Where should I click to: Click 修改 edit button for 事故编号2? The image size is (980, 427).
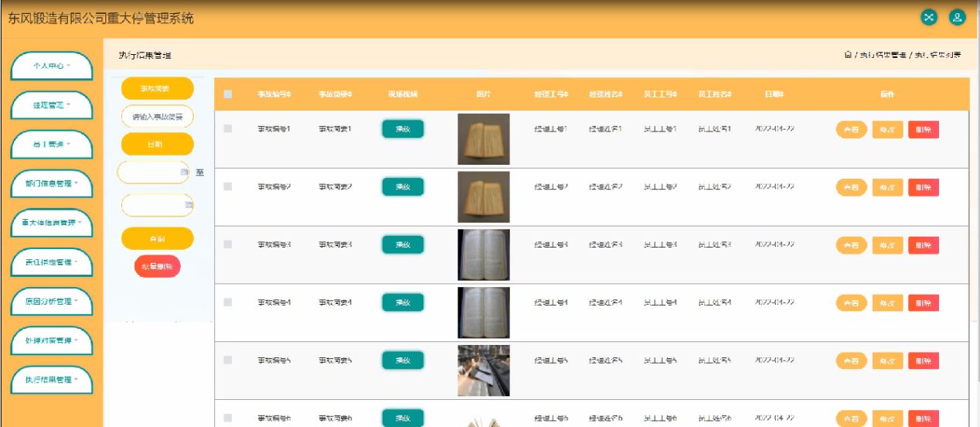pos(887,187)
